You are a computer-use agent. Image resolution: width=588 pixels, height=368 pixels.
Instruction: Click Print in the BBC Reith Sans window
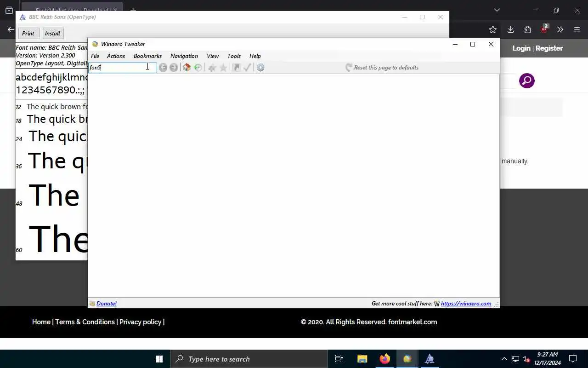(x=28, y=34)
